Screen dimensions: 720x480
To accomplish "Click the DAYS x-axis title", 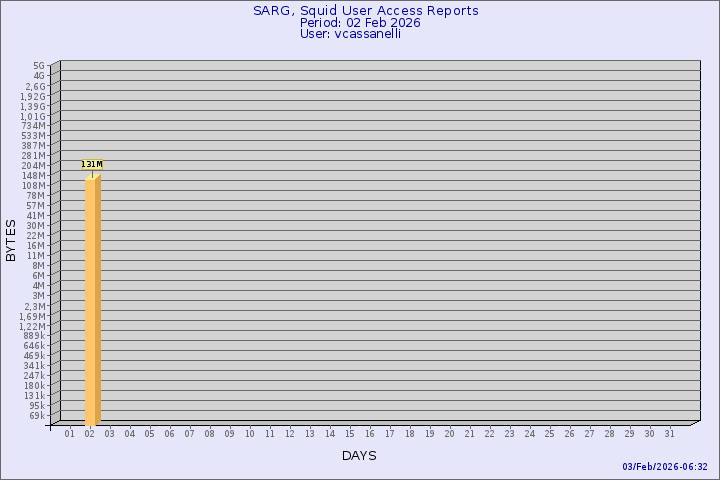I will (359, 456).
